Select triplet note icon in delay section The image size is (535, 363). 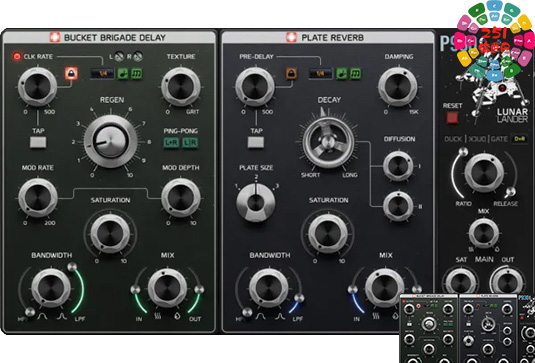click(x=136, y=73)
